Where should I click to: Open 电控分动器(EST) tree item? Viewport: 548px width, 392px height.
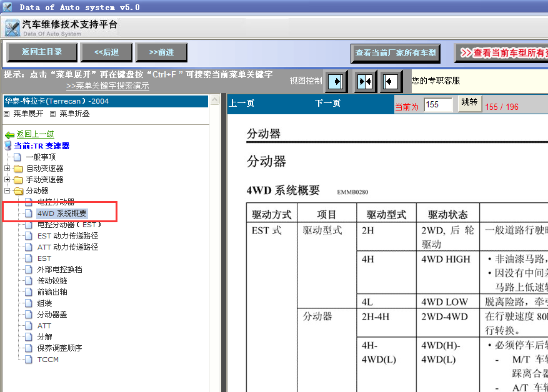pyautogui.click(x=69, y=225)
